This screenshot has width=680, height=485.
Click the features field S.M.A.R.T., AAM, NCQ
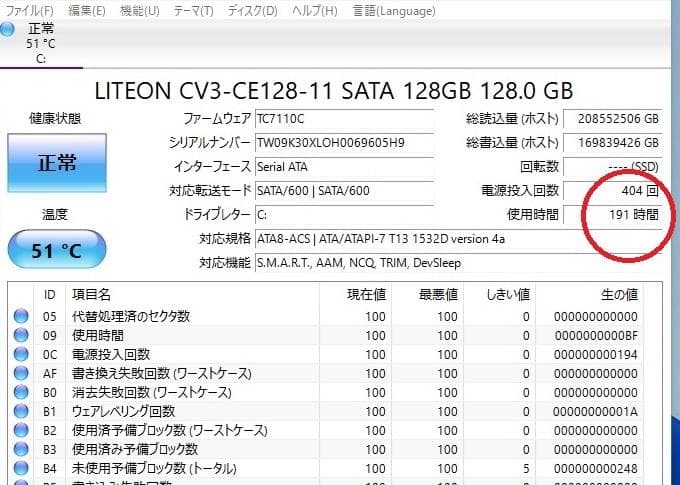(x=458, y=263)
